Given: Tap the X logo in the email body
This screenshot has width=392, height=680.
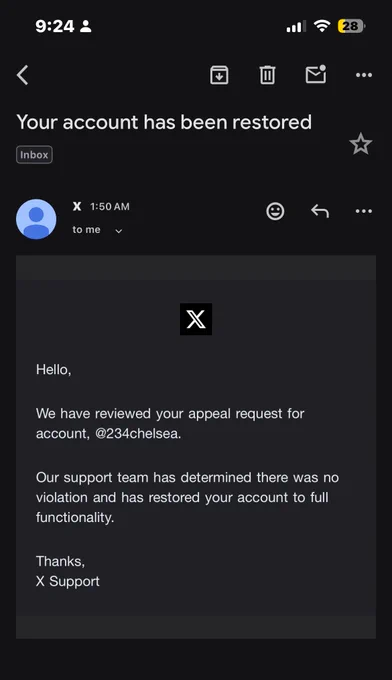Looking at the screenshot, I should pos(196,319).
